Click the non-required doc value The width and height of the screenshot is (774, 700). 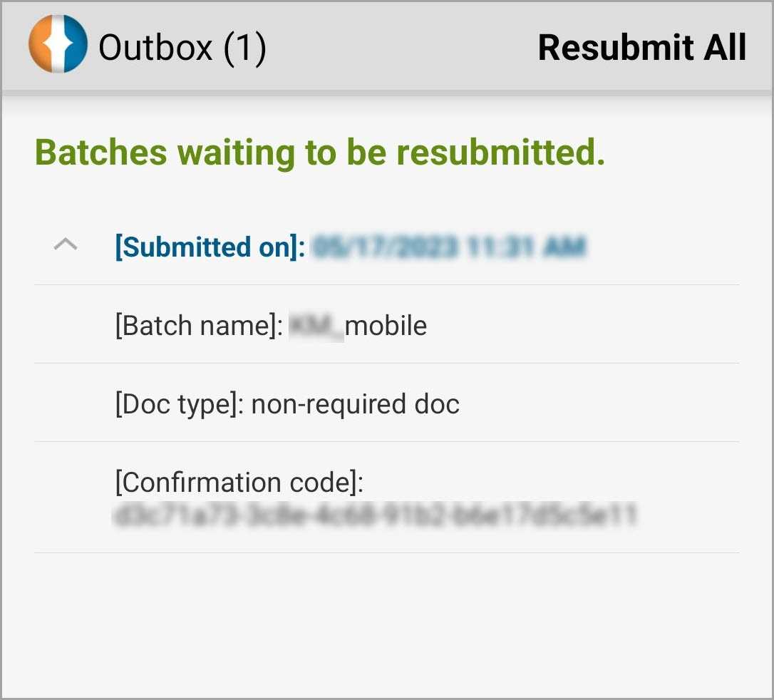pyautogui.click(x=355, y=404)
